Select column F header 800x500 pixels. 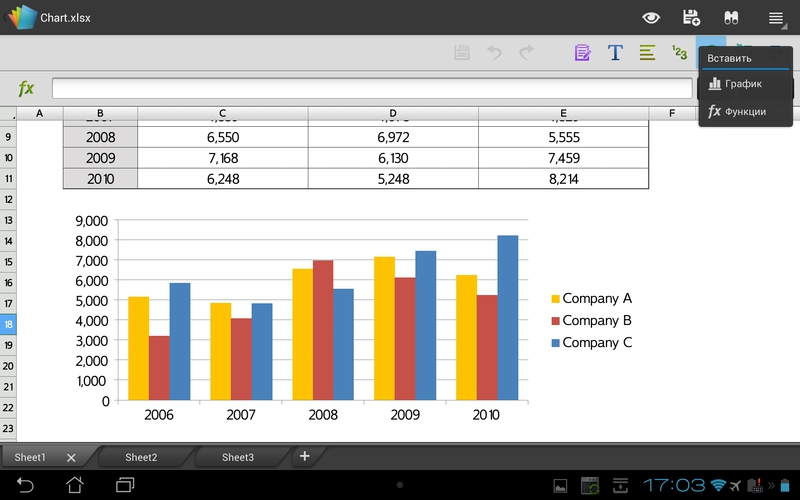click(672, 113)
